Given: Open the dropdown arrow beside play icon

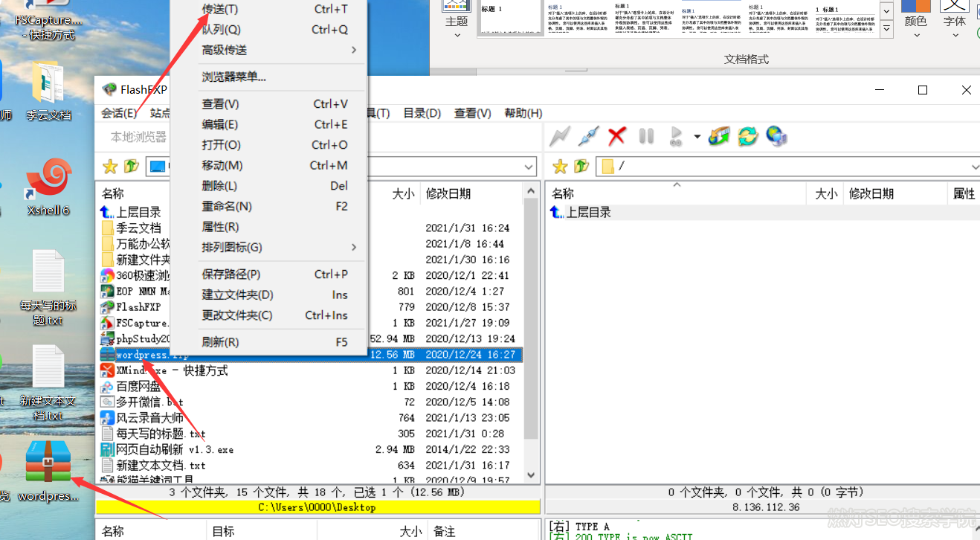Looking at the screenshot, I should 697,137.
